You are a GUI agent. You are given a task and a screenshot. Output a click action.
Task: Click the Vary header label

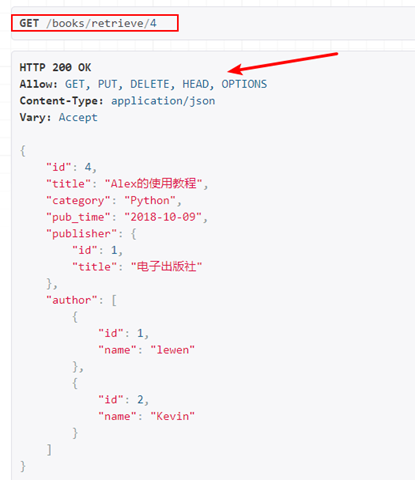[35, 117]
